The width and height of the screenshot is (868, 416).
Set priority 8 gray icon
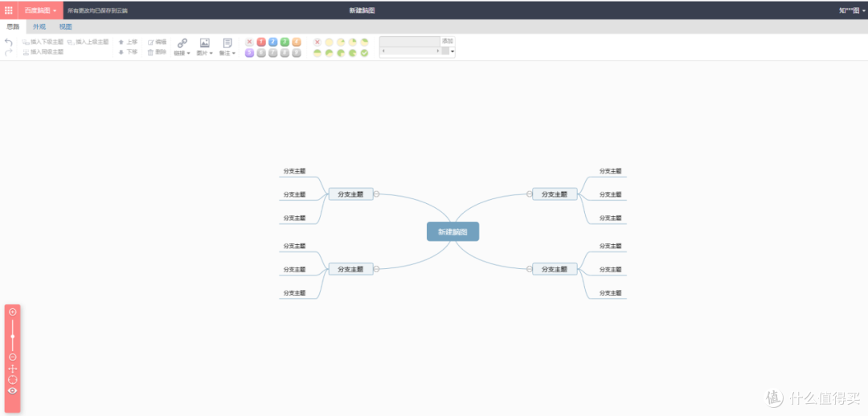pos(285,53)
